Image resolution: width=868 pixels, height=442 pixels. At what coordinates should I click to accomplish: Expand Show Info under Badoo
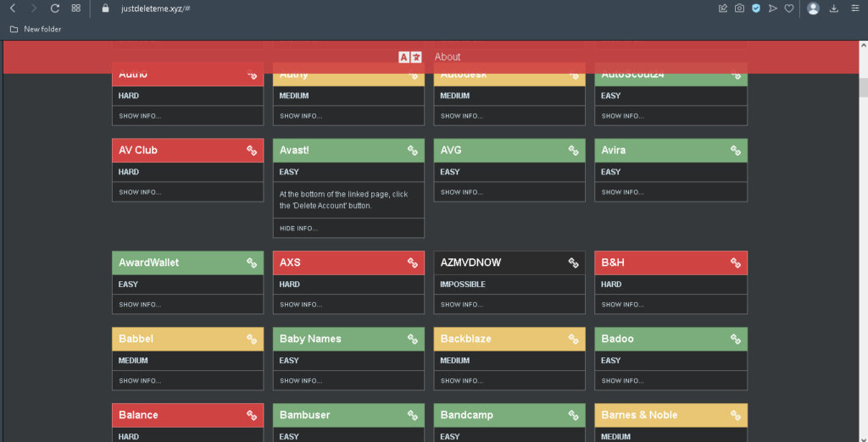point(623,381)
